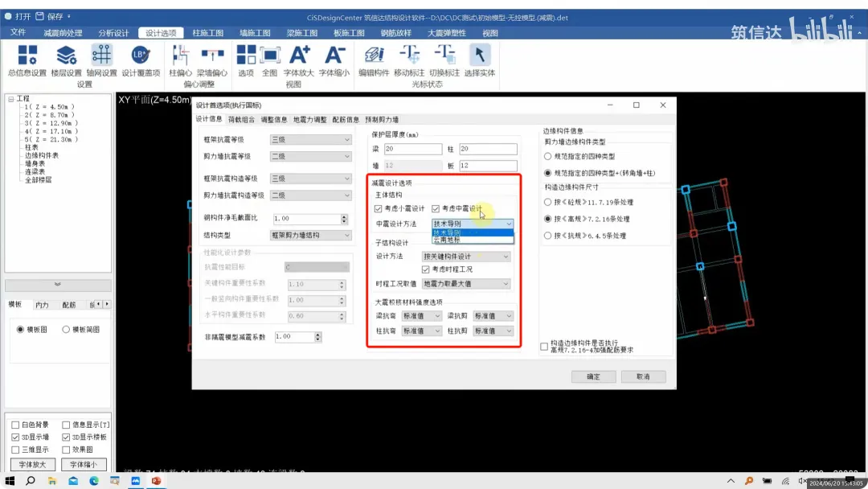Screen dimensions: 868x489
Task: Click the 确定 button
Action: pos(593,376)
